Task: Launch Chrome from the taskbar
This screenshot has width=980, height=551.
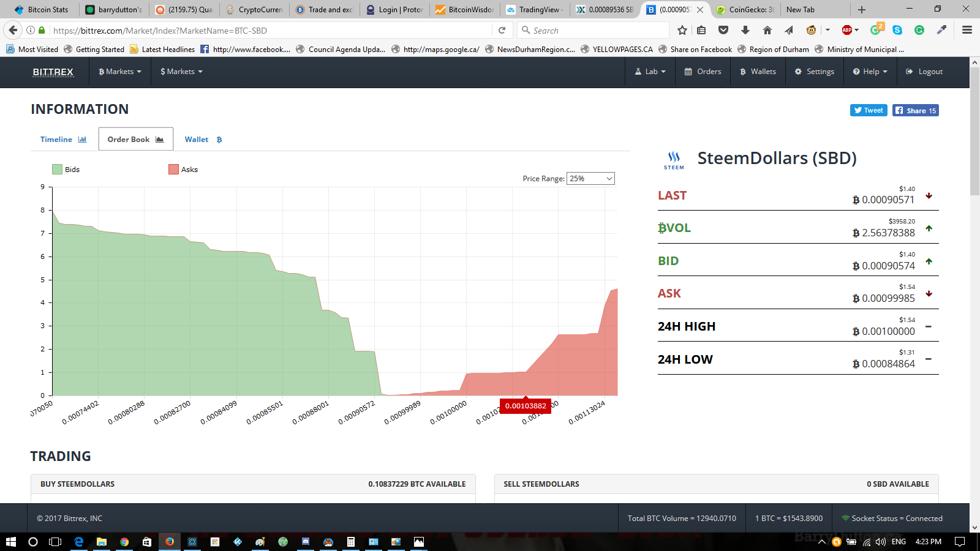Action: (124, 542)
